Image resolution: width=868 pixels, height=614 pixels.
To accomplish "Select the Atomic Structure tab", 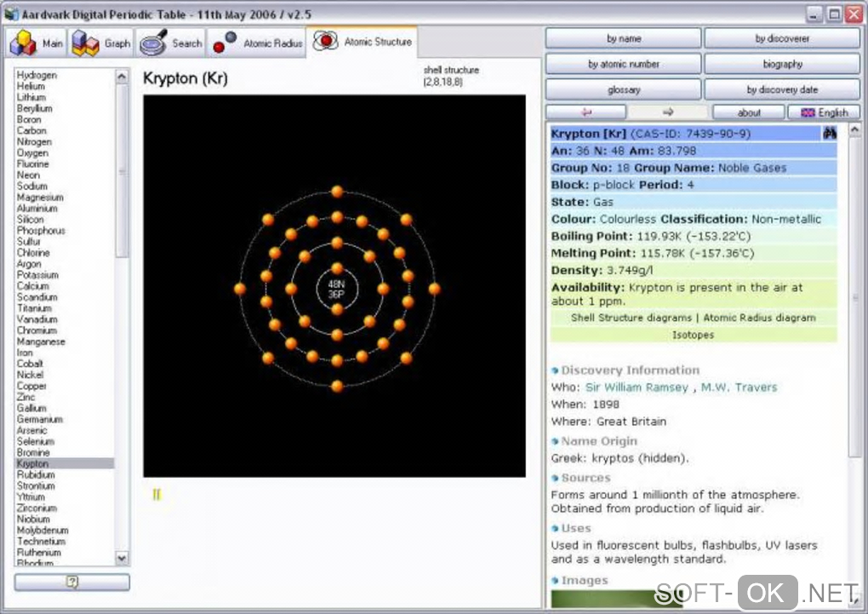I will (x=362, y=42).
